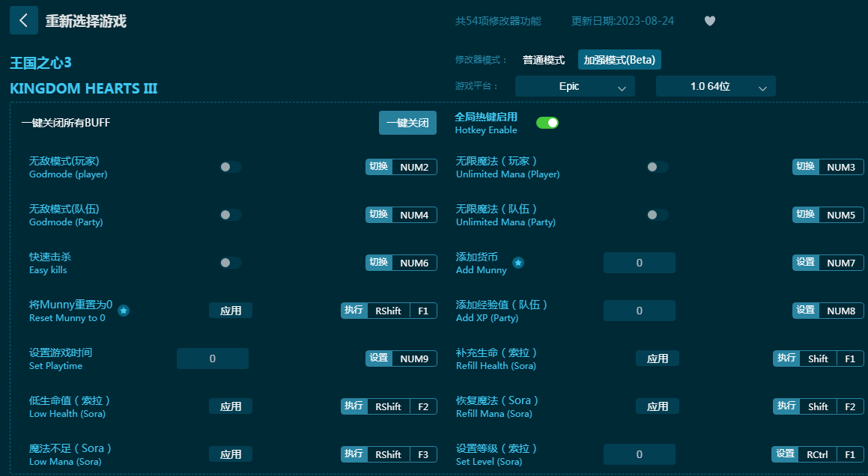Apply Low Mana (Sora)
Image resolution: width=868 pixels, height=476 pixels.
coord(230,454)
